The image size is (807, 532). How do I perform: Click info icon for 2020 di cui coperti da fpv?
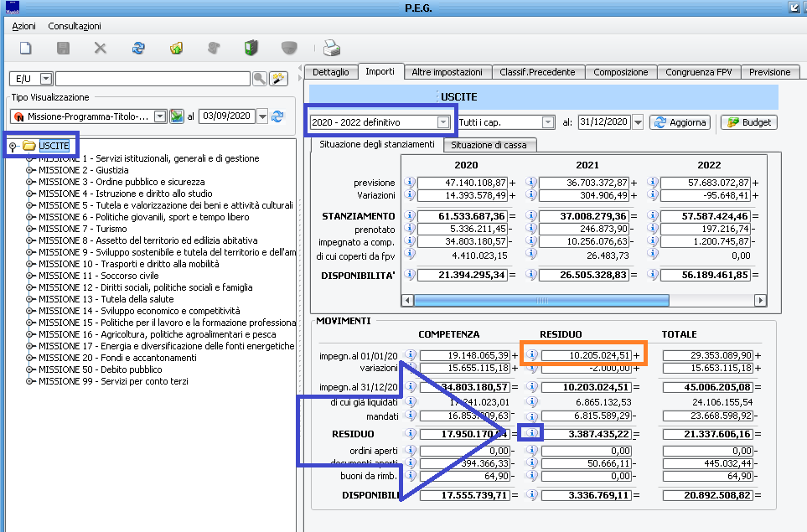point(410,254)
